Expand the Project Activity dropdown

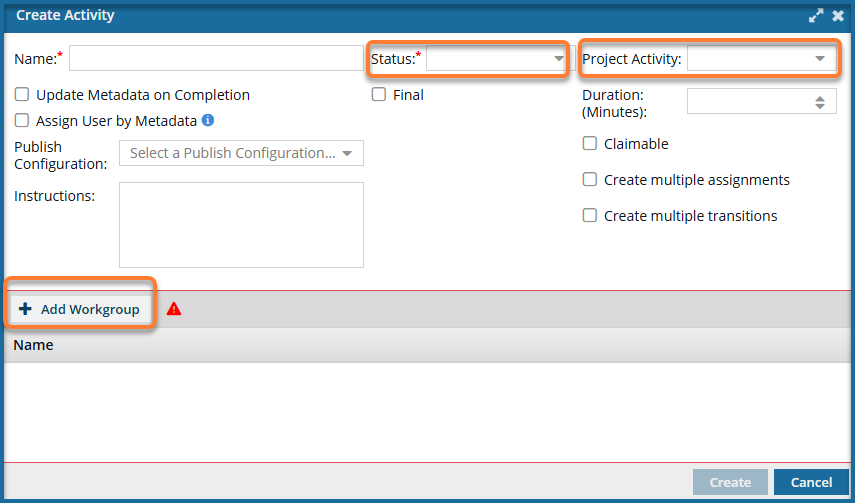pos(761,58)
